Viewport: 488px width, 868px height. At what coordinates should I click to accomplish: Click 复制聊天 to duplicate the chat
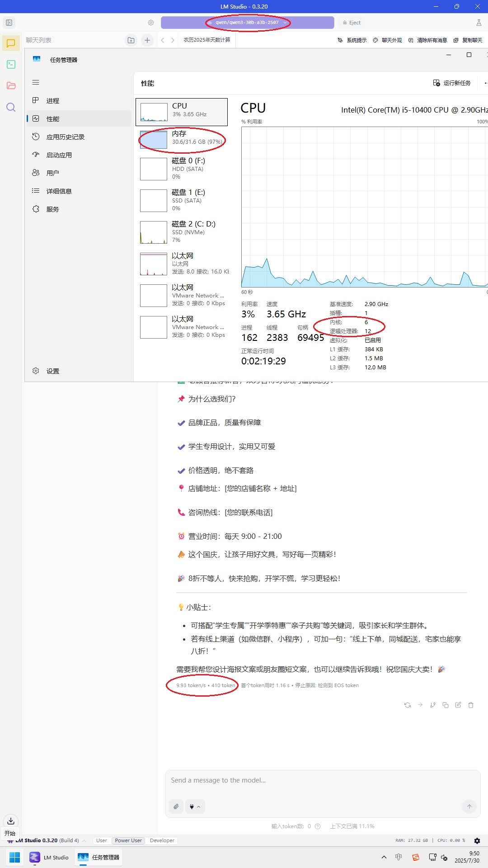(468, 40)
